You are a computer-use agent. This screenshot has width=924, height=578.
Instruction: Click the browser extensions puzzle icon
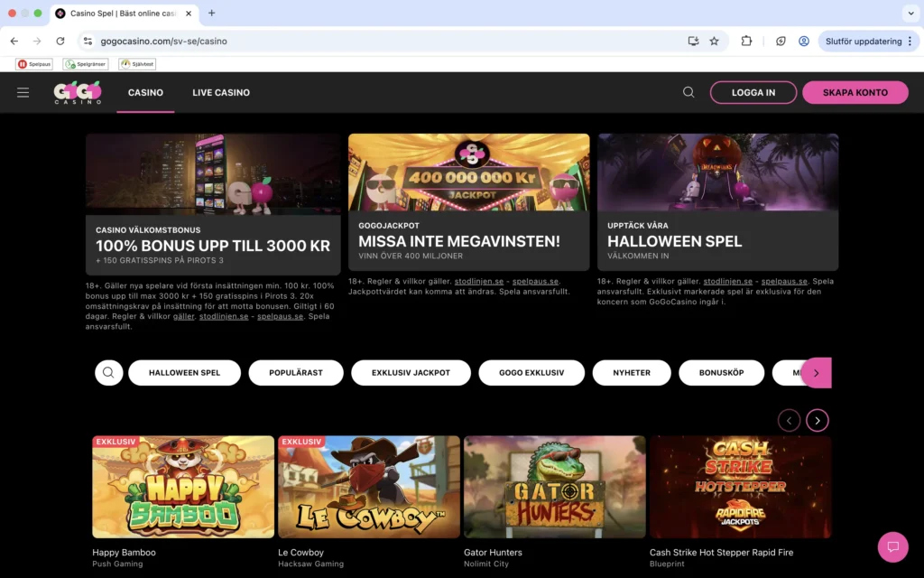coord(745,41)
